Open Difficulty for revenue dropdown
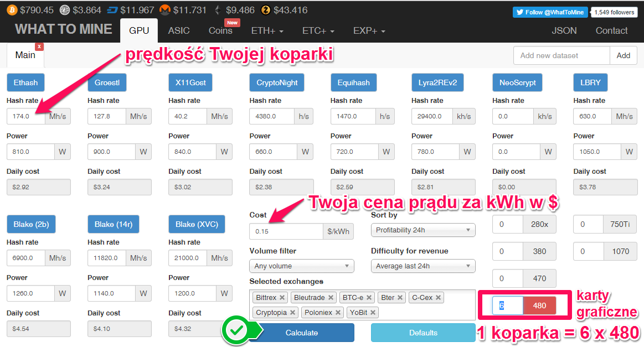The image size is (644, 347). click(423, 266)
